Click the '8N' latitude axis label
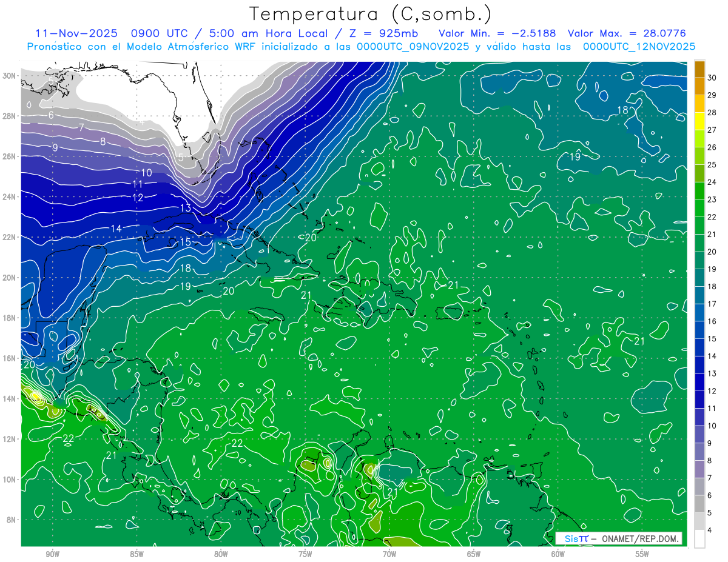Screen dimensions: 728x562 coord(12,520)
